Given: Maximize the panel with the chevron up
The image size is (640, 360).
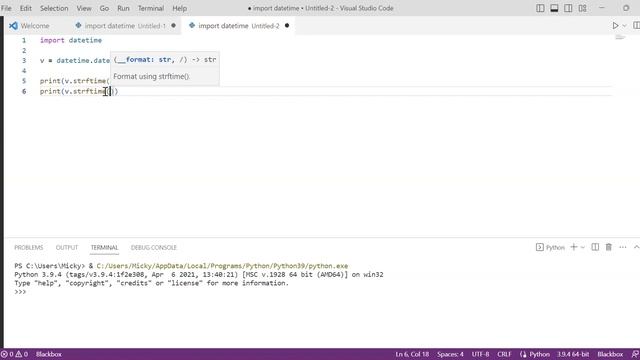Looking at the screenshot, I should click(x=636, y=247).
